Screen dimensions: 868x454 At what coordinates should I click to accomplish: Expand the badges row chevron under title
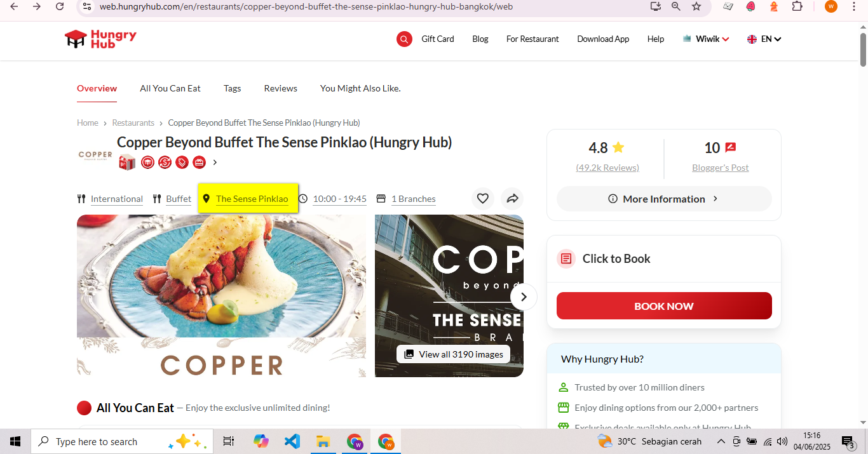click(x=215, y=163)
